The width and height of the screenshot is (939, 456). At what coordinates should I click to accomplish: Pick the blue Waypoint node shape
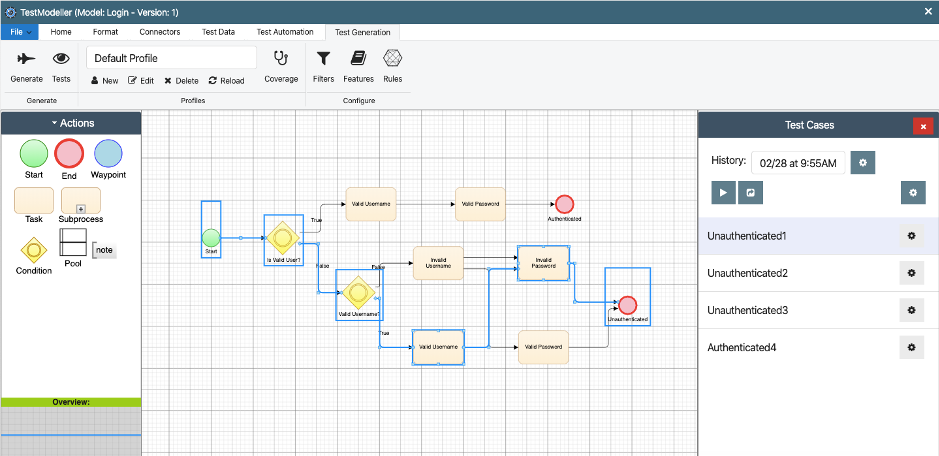[108, 153]
